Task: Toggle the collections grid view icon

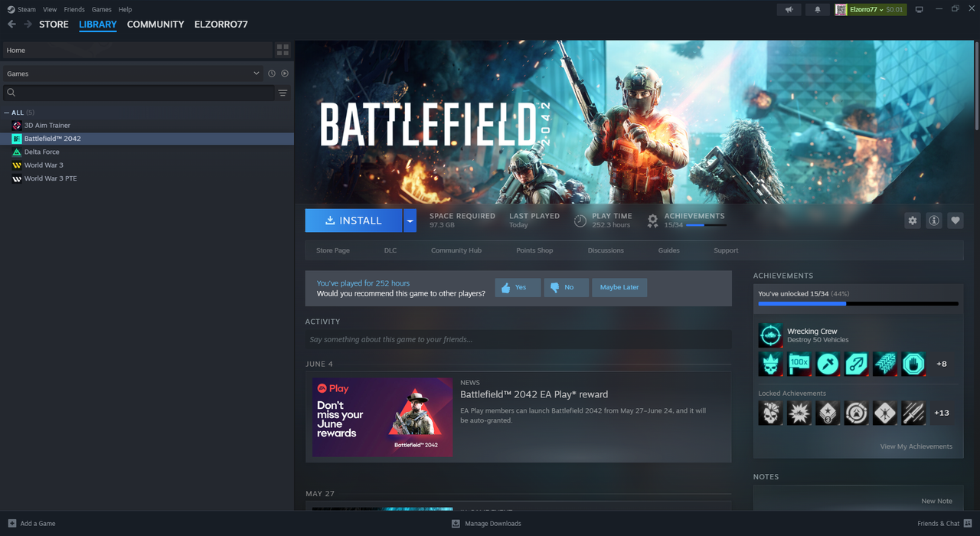Action: tap(283, 50)
